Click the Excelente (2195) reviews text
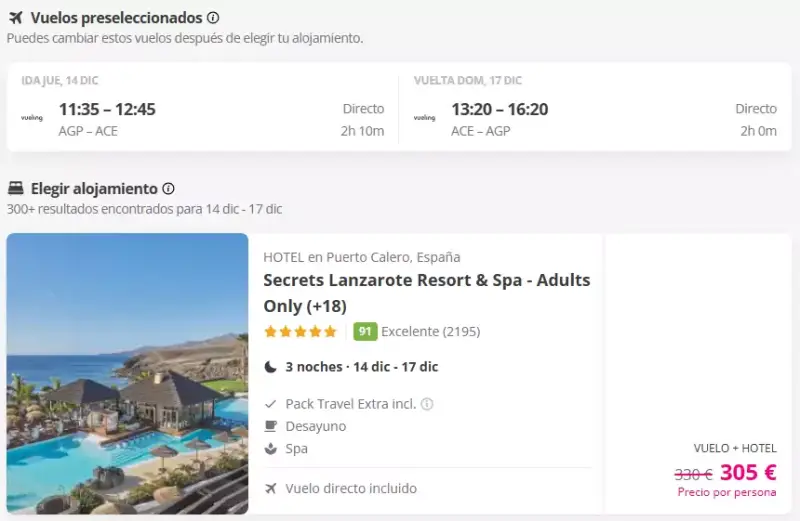 [431, 332]
